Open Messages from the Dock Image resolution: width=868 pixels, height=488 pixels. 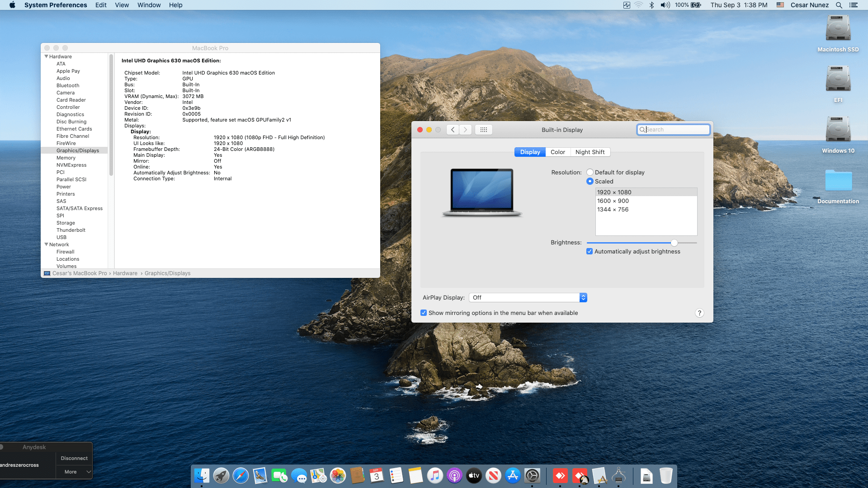tap(299, 476)
